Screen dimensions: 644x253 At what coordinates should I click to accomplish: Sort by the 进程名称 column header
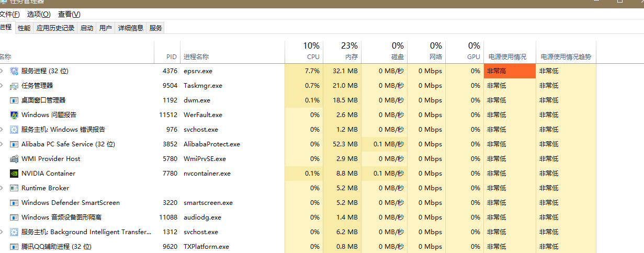point(233,52)
